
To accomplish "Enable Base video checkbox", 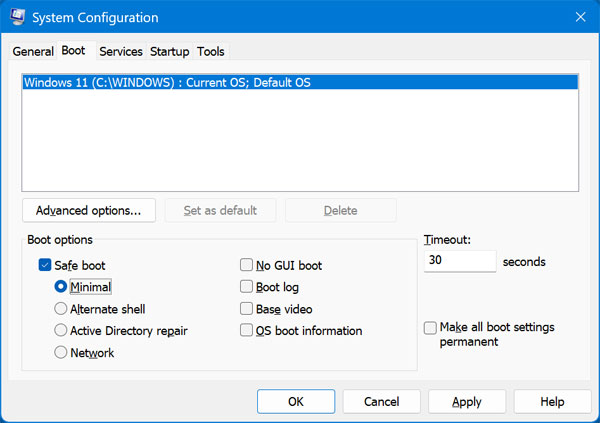I will (246, 309).
